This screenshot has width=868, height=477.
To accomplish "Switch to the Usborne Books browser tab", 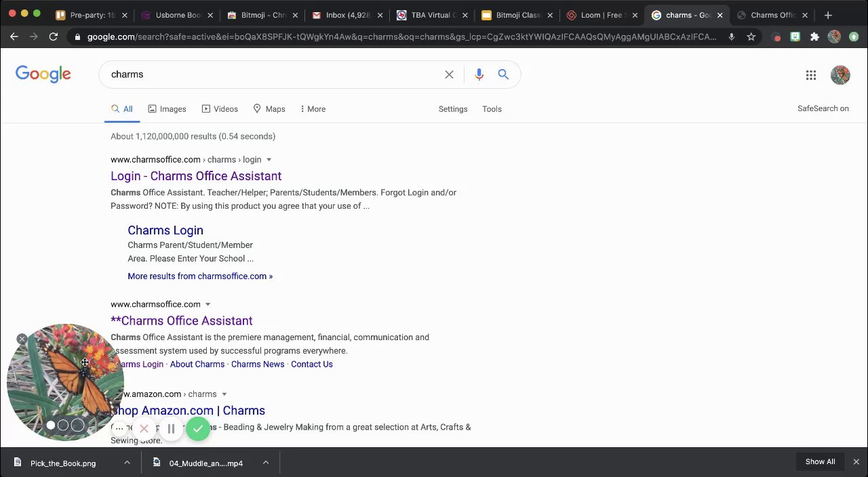I will pos(178,15).
